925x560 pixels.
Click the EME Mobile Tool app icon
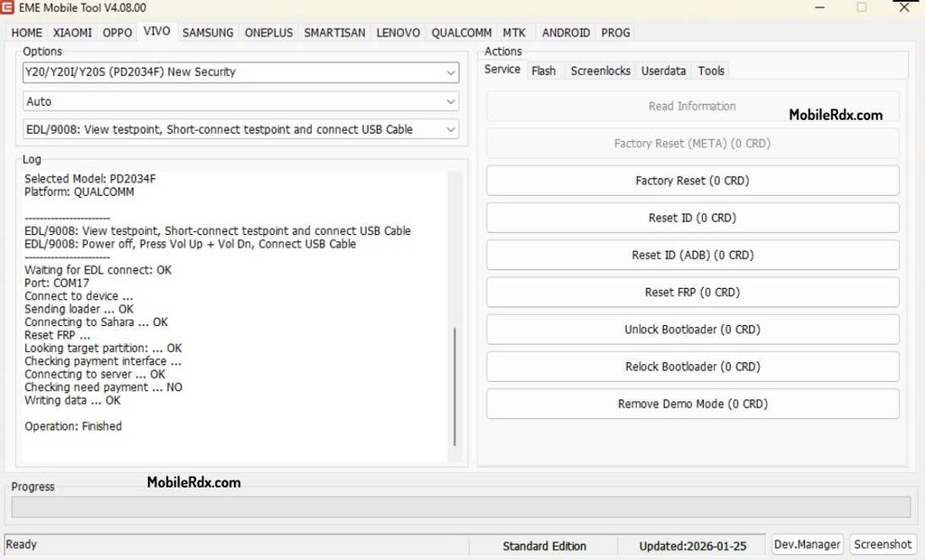coord(7,7)
